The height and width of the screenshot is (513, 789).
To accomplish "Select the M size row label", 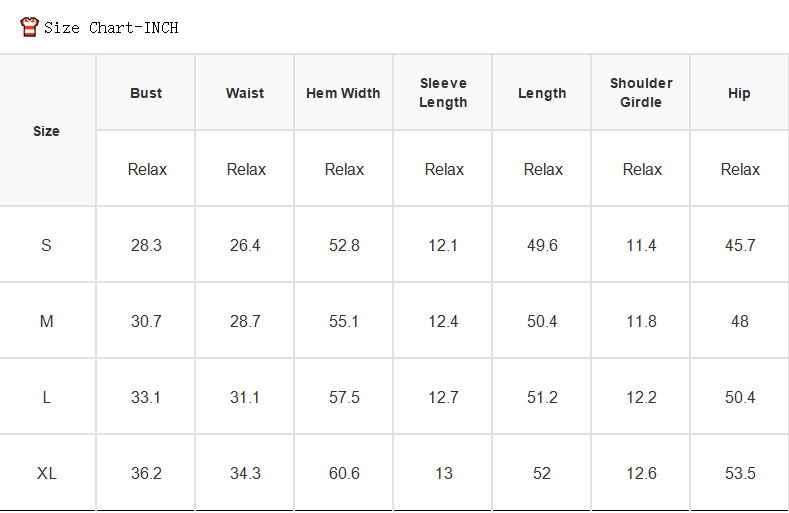I will click(46, 321).
